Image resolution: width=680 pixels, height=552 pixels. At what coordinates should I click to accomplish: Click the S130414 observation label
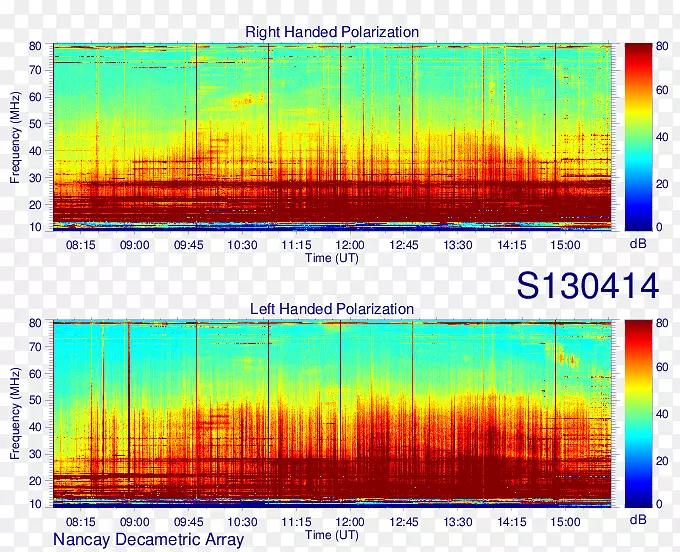point(588,287)
